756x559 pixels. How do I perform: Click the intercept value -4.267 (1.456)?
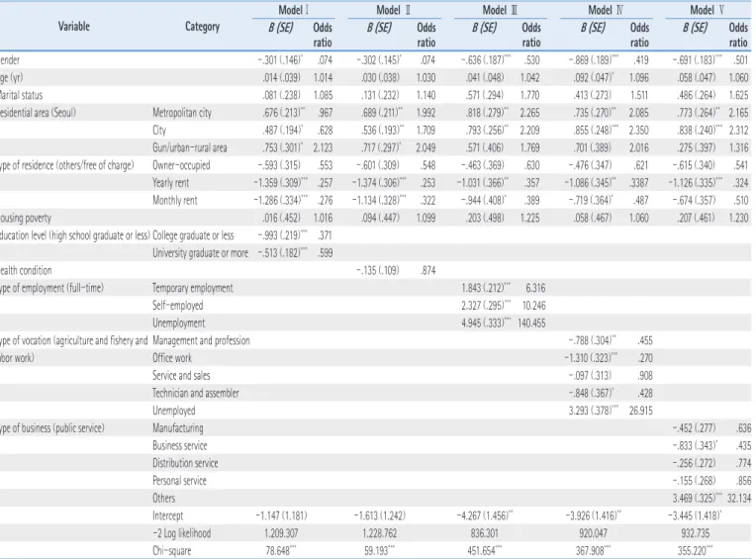pyautogui.click(x=485, y=515)
